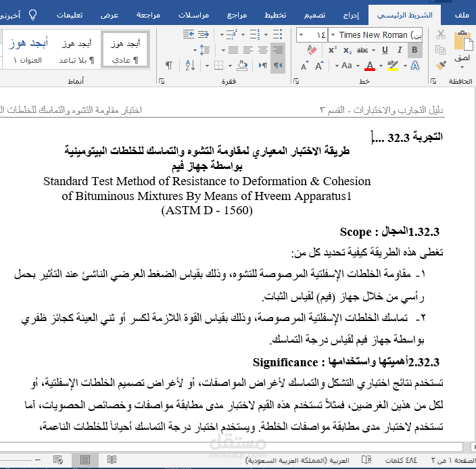Apply shading with the paint bucket icon
This screenshot has width=476, height=469.
(242, 66)
